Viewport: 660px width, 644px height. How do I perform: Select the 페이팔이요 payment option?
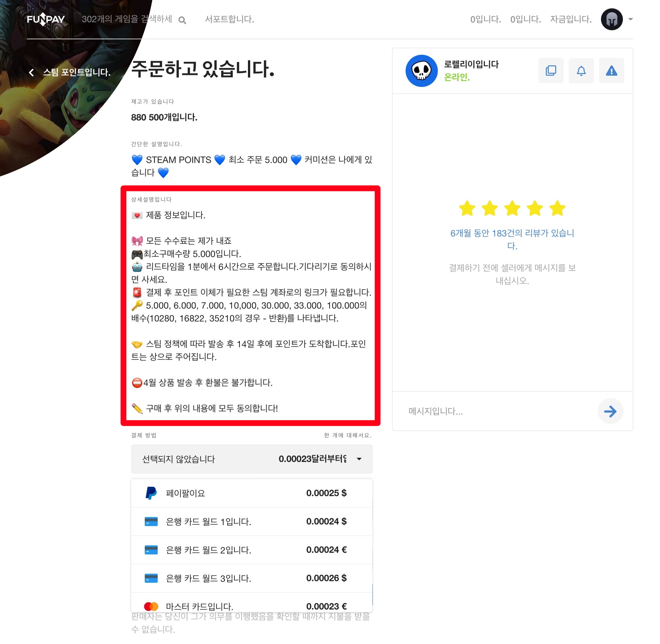[x=252, y=493]
